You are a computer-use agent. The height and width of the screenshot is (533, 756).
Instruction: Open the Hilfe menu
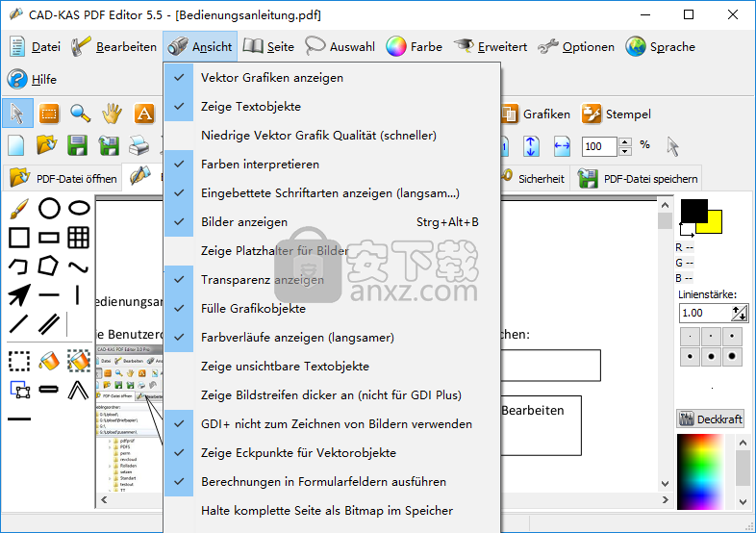tap(32, 79)
